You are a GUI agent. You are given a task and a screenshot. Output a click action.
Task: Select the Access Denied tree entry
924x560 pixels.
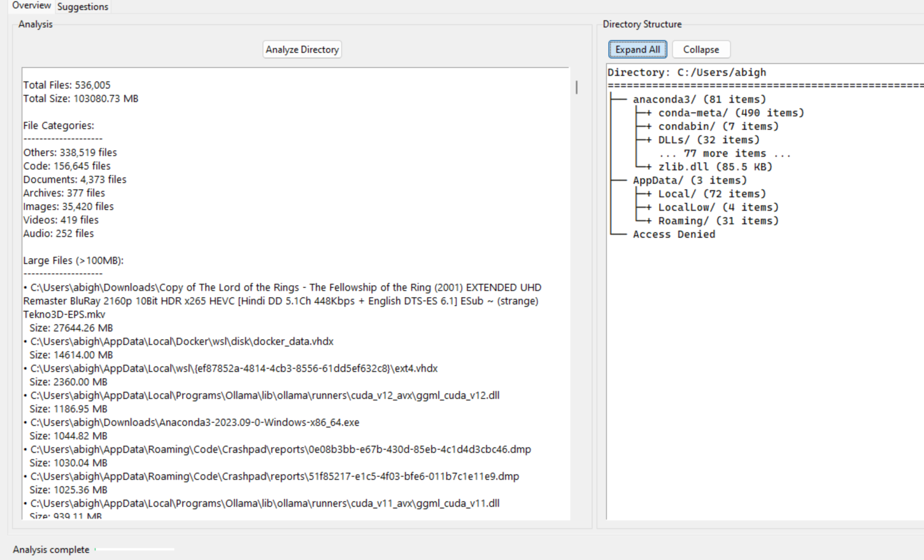[672, 234]
